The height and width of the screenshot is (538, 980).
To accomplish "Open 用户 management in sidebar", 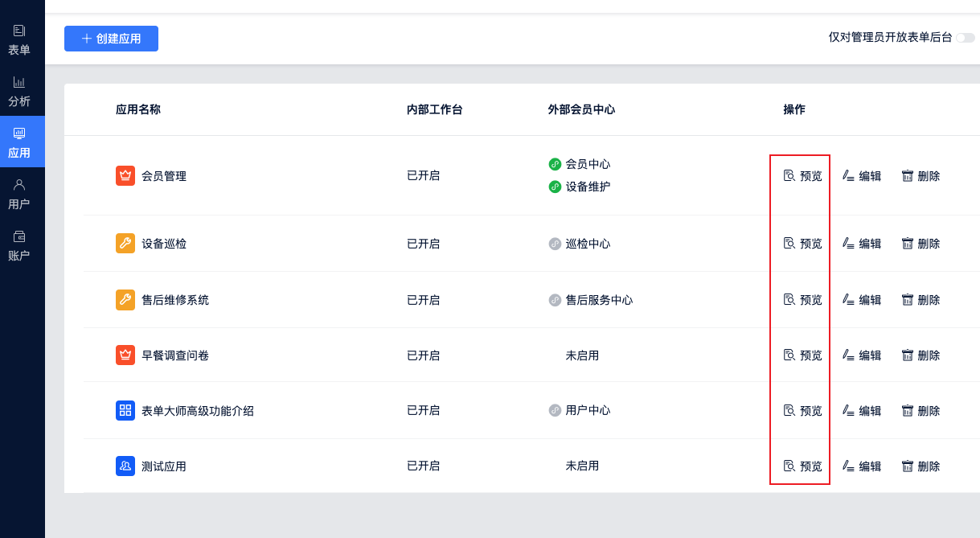I will point(19,194).
